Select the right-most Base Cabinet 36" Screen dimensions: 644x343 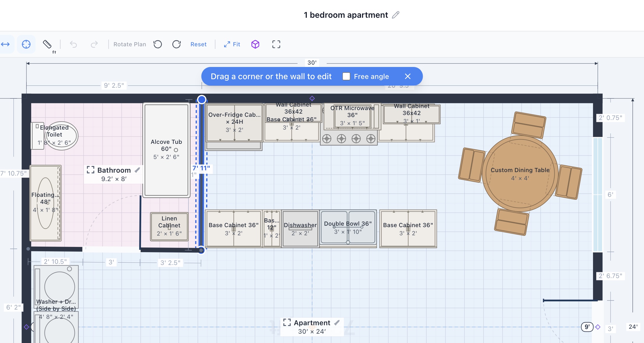[x=408, y=229]
